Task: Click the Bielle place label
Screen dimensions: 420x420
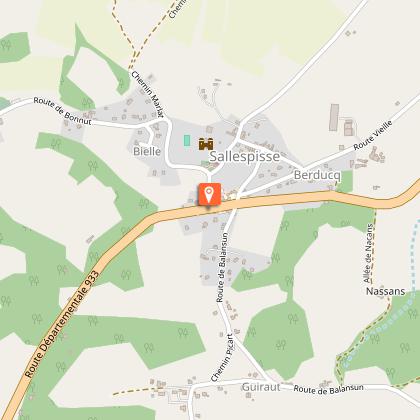Action: (147, 151)
